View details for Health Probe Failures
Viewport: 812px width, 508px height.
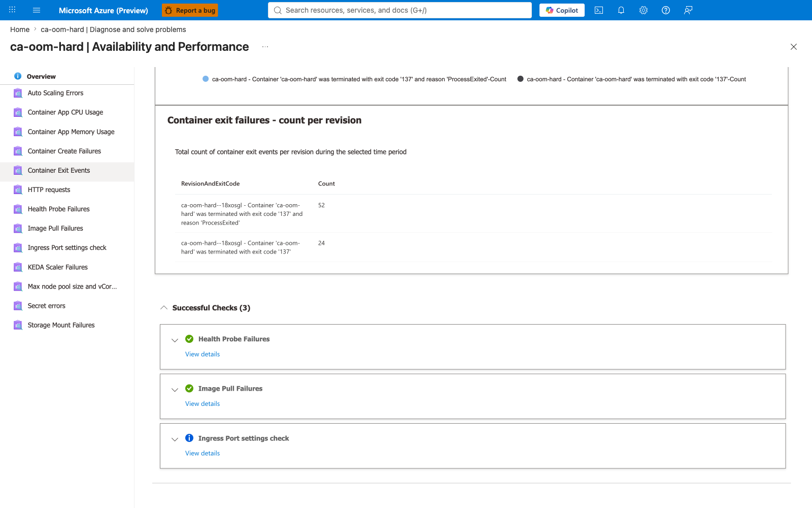coord(202,354)
